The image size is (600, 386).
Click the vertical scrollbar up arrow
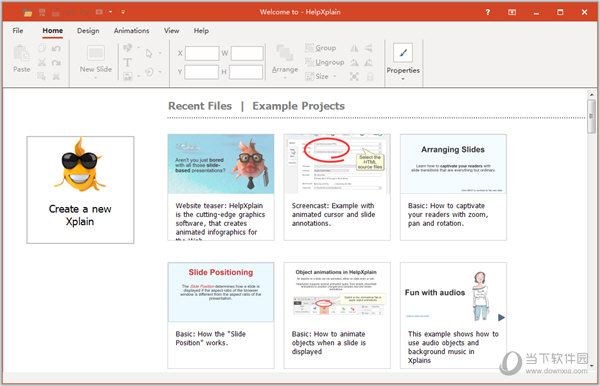pyautogui.click(x=592, y=94)
